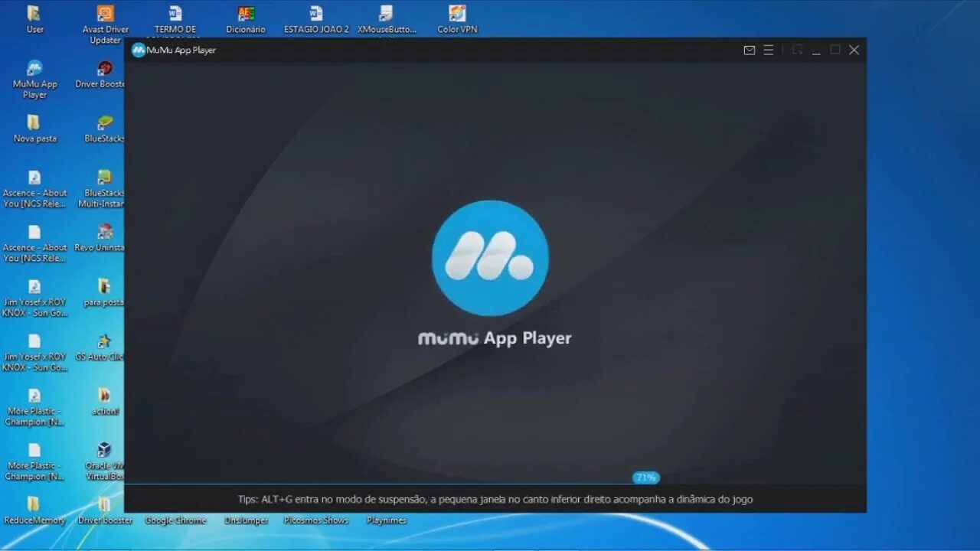This screenshot has width=980, height=551.
Task: Select the para postar folder icon
Action: 104,292
